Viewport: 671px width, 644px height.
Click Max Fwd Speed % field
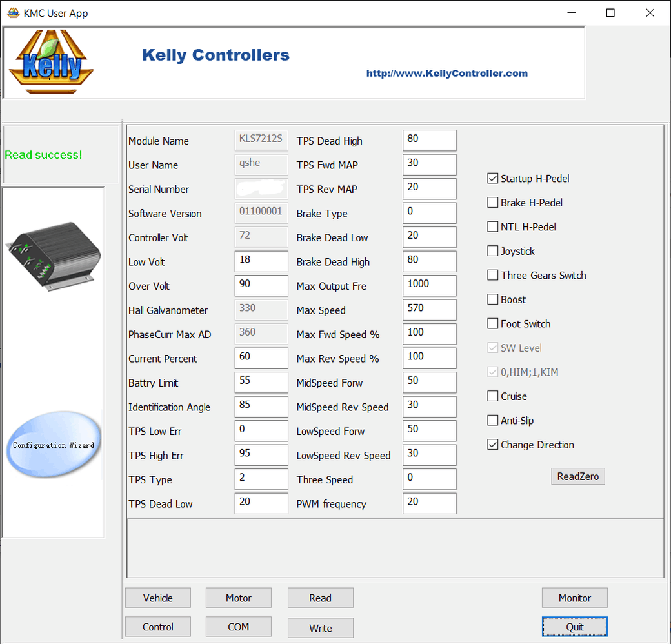[429, 334]
